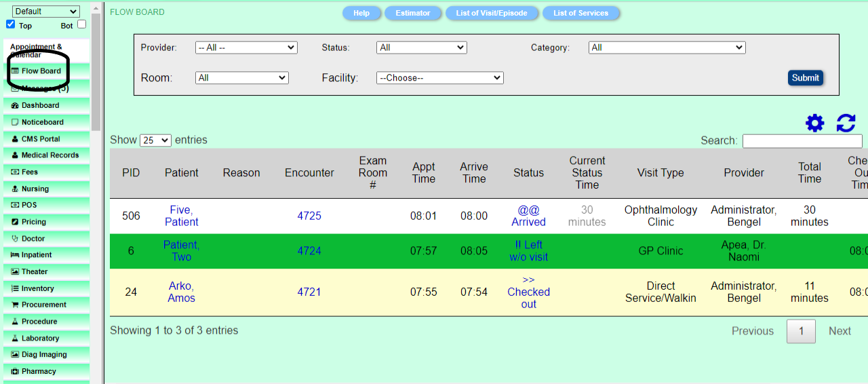Open the Category filter dropdown

tap(667, 47)
